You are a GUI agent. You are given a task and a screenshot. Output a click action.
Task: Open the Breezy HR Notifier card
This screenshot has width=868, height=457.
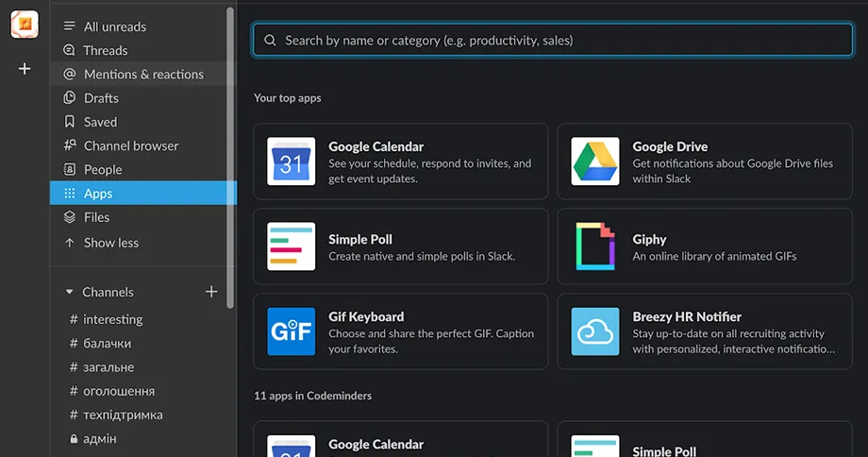(x=705, y=331)
